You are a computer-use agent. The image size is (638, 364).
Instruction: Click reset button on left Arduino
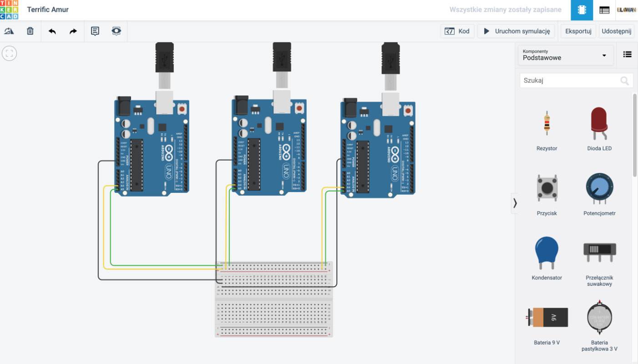[x=182, y=108]
